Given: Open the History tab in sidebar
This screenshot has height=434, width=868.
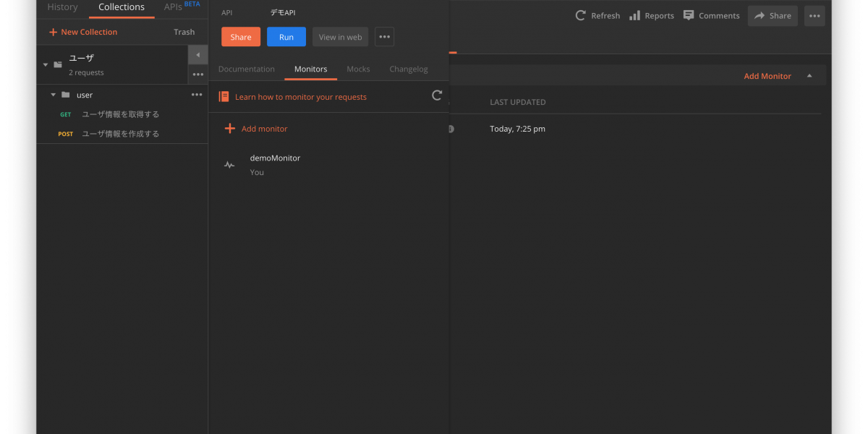Looking at the screenshot, I should click(62, 7).
